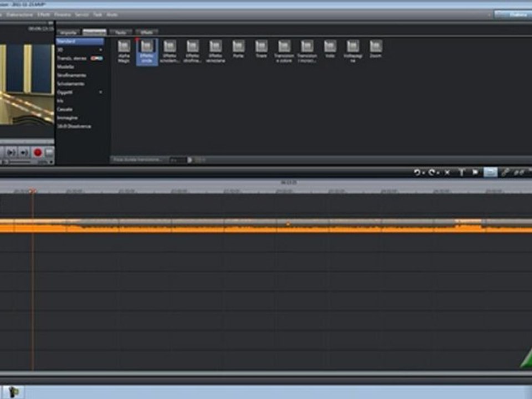The image size is (532, 399).
Task: Open the Aiuto menu
Action: coord(112,15)
